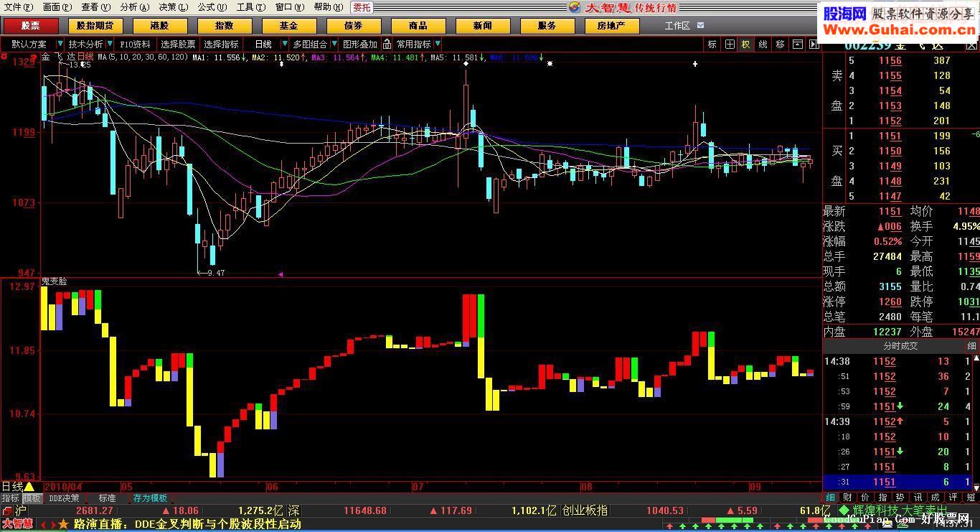Open the 文件(F) menu
This screenshot has height=532, width=980.
(x=19, y=7)
